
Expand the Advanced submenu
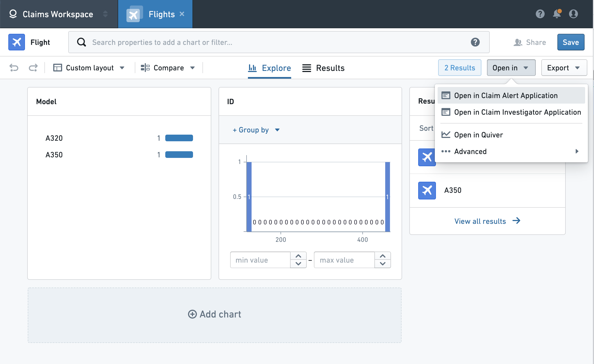pos(511,151)
